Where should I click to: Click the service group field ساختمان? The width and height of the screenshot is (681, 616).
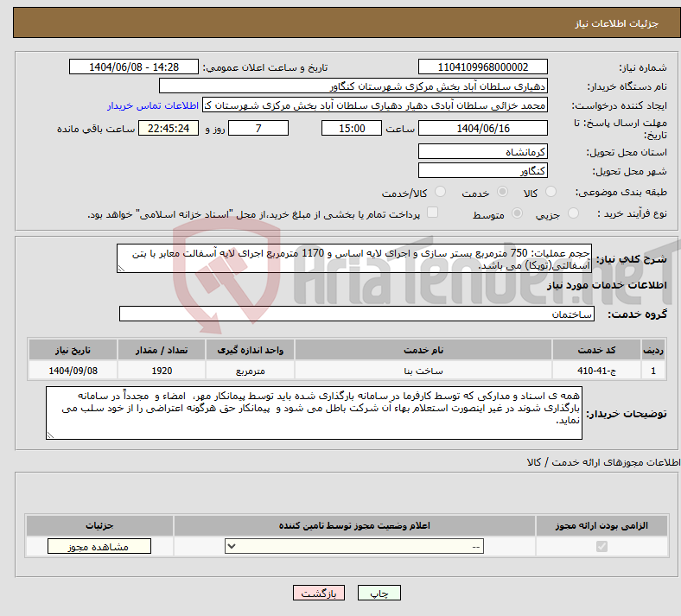coord(357,314)
